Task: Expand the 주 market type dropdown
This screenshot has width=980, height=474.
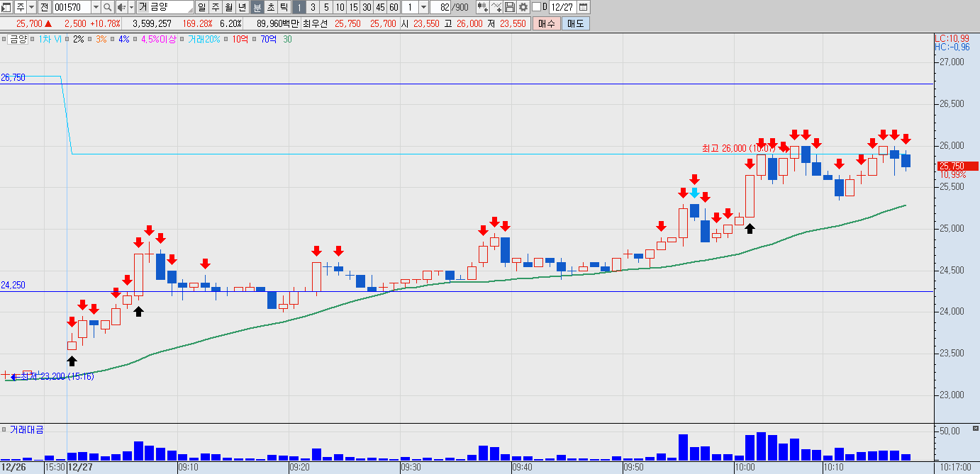Action: [x=31, y=8]
